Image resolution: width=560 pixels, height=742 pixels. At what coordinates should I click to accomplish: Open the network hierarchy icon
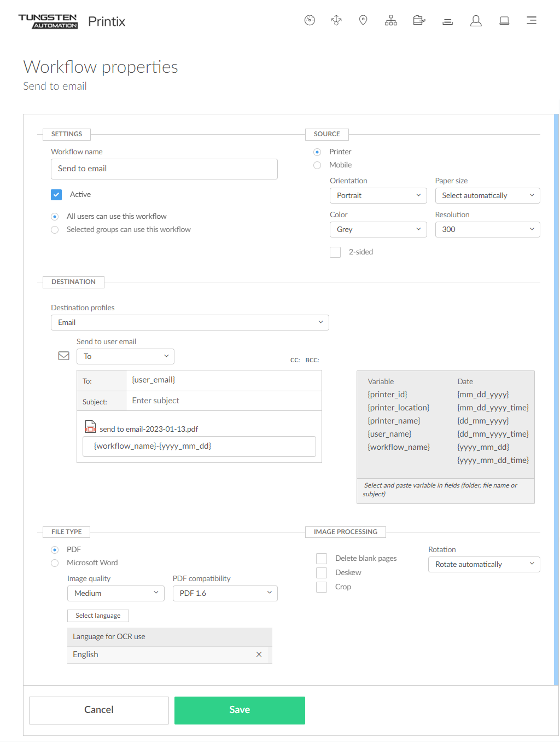[x=391, y=21]
